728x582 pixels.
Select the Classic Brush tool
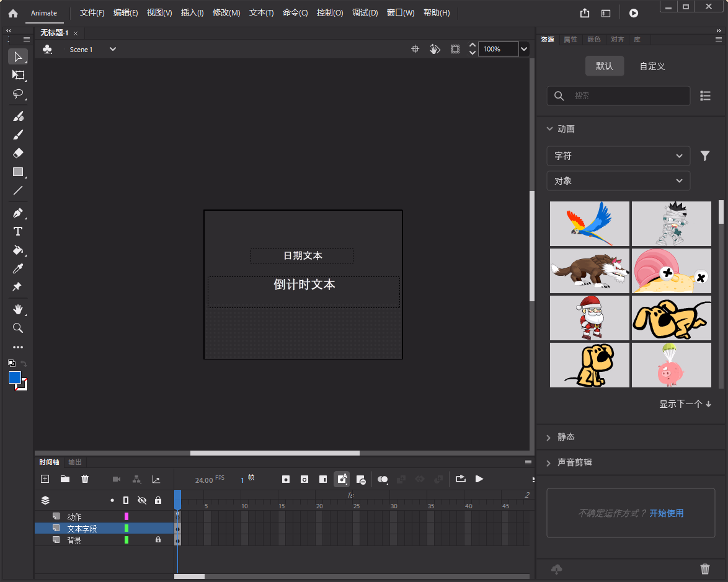[x=17, y=134]
